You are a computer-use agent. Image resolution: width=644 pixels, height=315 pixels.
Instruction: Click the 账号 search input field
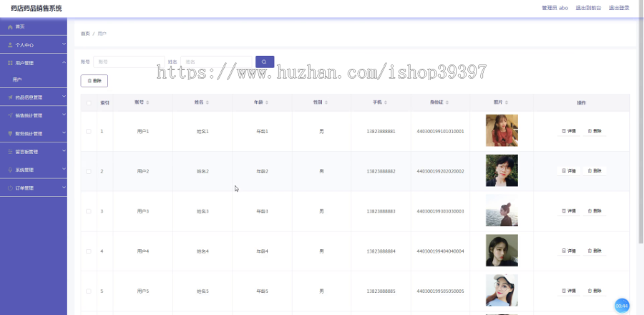pyautogui.click(x=129, y=62)
